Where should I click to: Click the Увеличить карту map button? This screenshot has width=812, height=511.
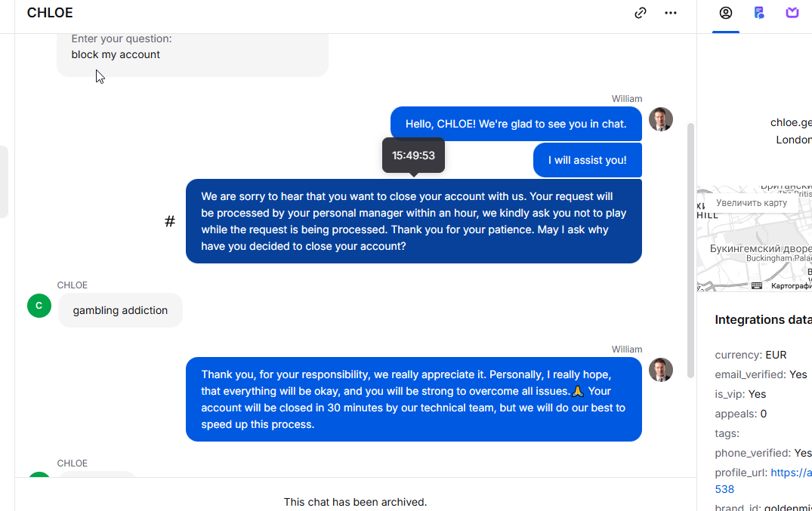[x=752, y=203]
